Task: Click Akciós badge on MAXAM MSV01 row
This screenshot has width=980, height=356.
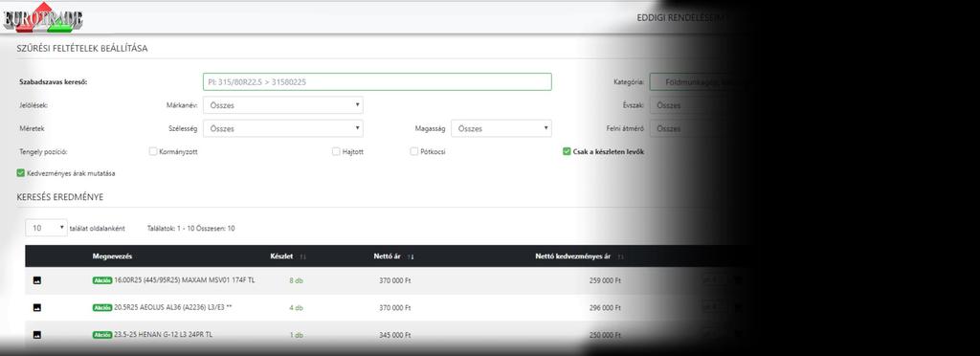Action: (102, 281)
